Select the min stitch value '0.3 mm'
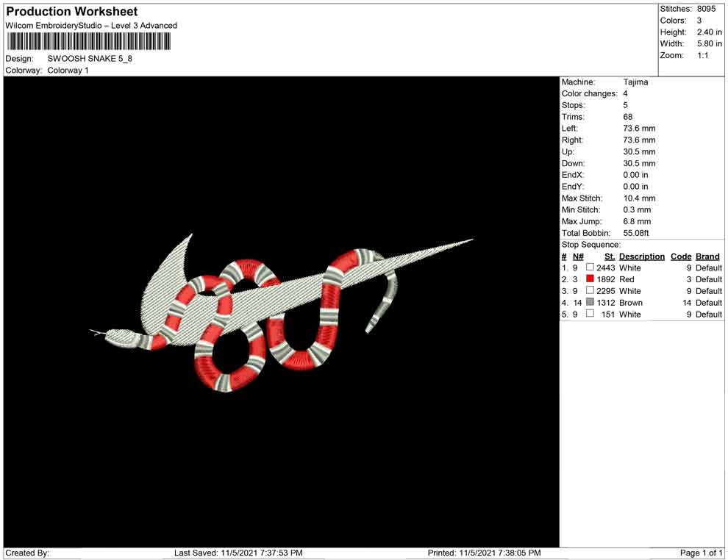This screenshot has width=728, height=560. 637,209
